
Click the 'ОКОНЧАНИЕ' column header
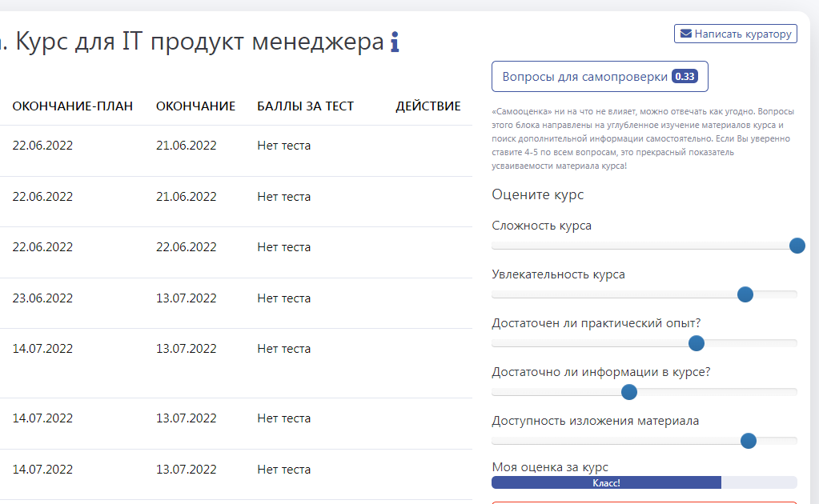tap(195, 106)
